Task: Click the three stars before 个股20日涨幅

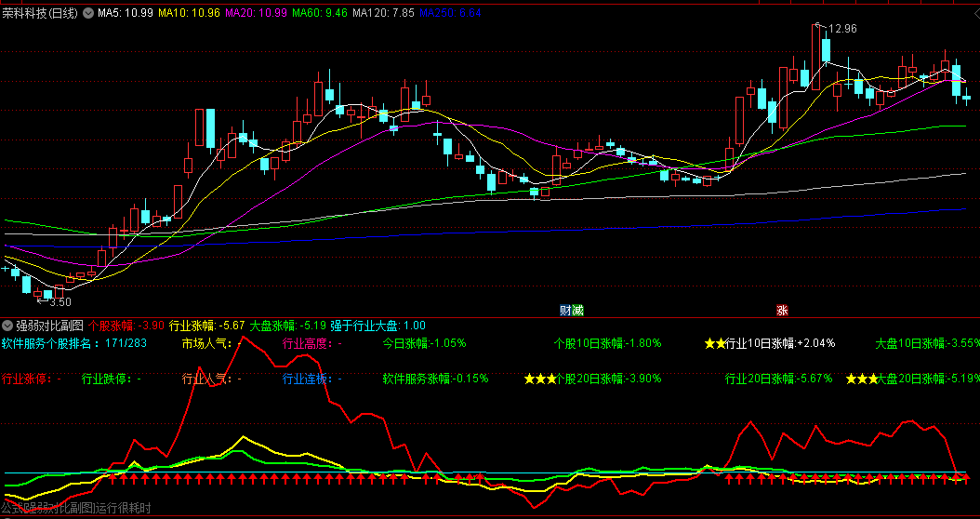Action: [539, 379]
